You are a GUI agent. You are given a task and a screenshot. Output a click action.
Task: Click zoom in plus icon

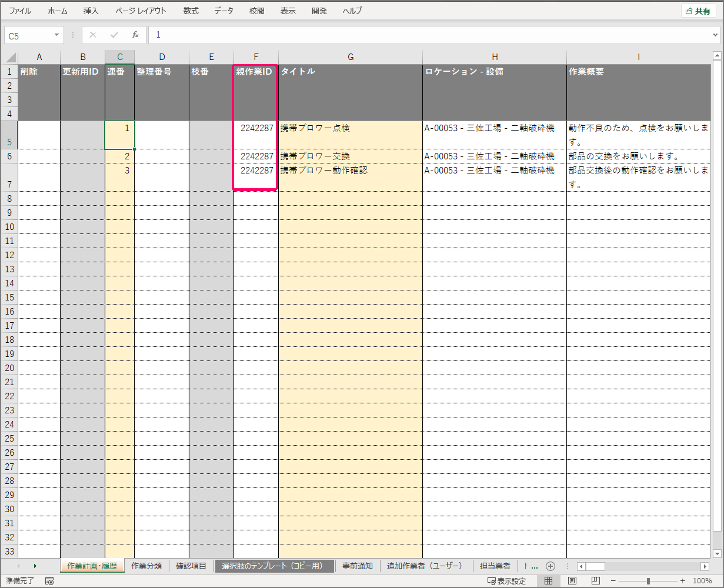683,581
